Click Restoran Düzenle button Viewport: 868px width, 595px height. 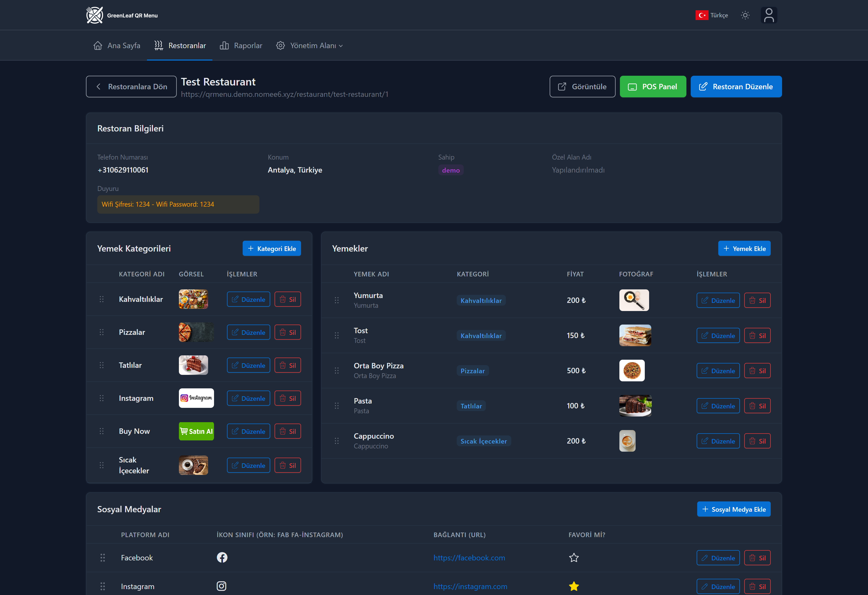(x=736, y=87)
